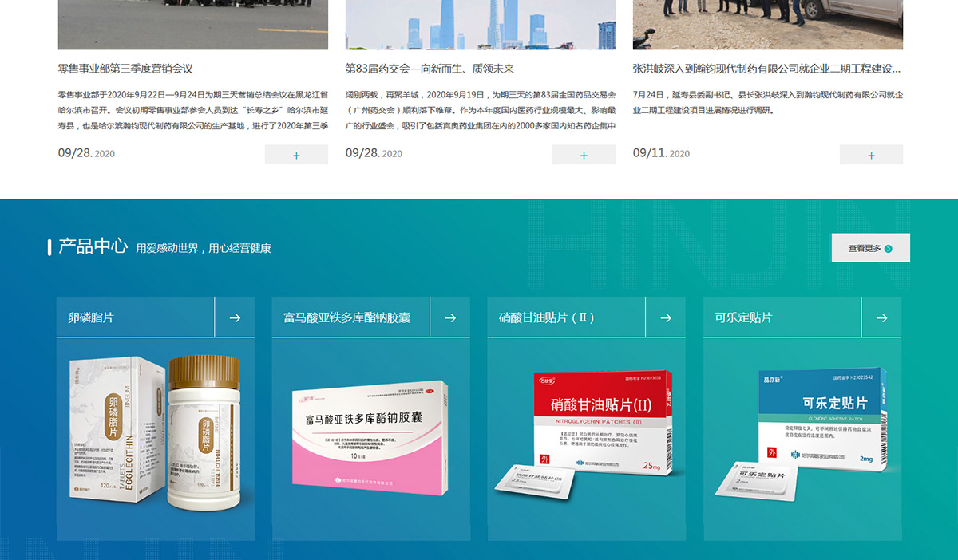This screenshot has height=560, width=958.
Task: Open the 零售事业部第三季度营销会议 headline
Action: [125, 69]
